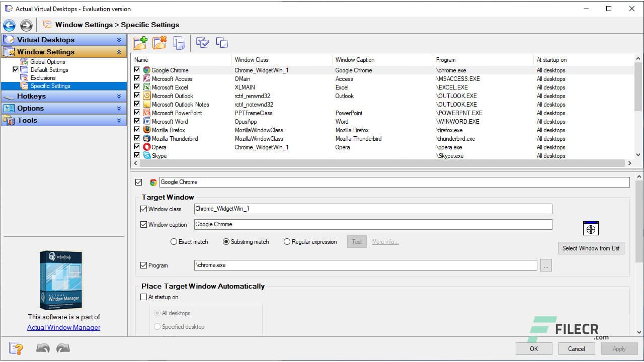The width and height of the screenshot is (644, 362).
Task: Open the program path browse dialog
Action: coord(546,265)
